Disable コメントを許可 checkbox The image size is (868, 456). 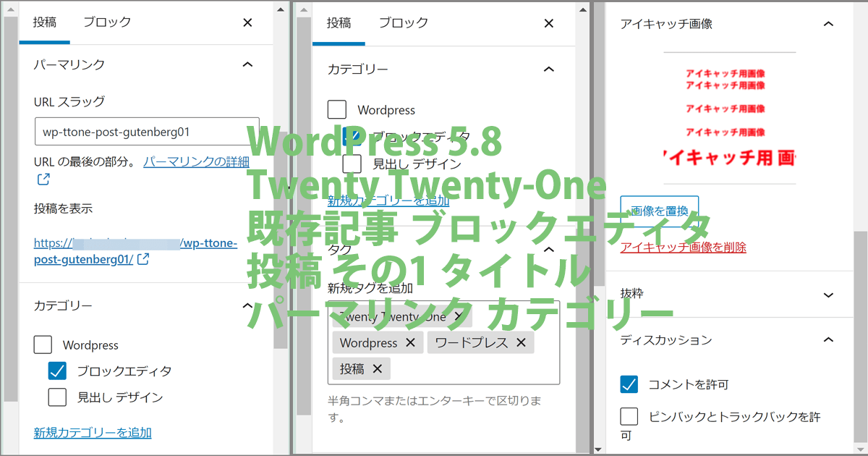[x=629, y=384]
